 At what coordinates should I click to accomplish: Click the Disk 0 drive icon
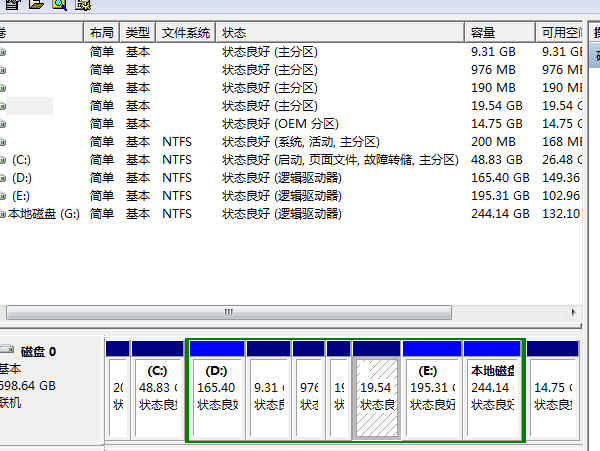pyautogui.click(x=7, y=349)
